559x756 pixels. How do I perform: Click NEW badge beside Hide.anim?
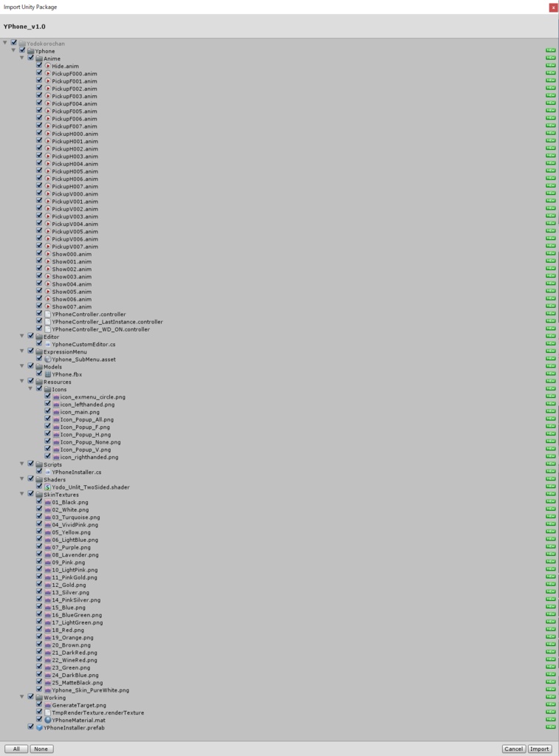click(550, 66)
